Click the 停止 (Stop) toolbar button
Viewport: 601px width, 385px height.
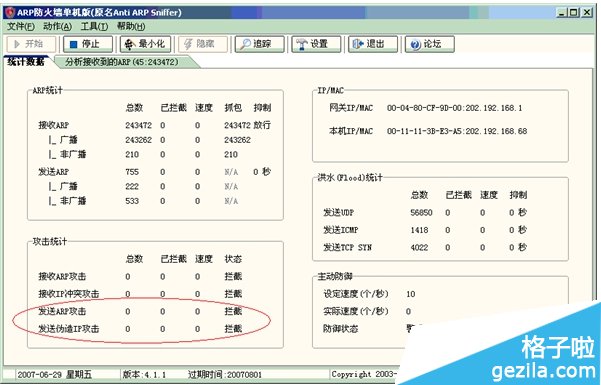(x=88, y=44)
